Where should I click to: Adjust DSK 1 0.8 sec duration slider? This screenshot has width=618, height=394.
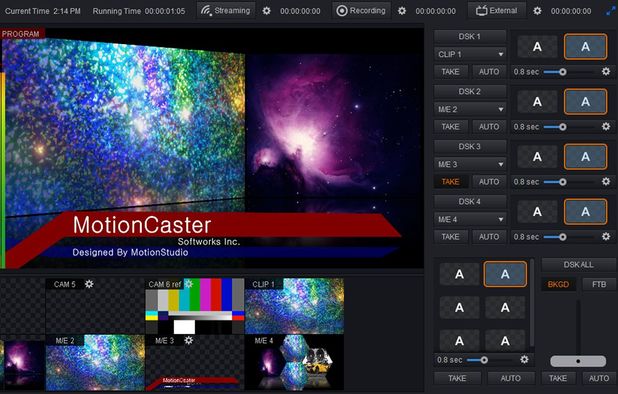click(x=569, y=72)
